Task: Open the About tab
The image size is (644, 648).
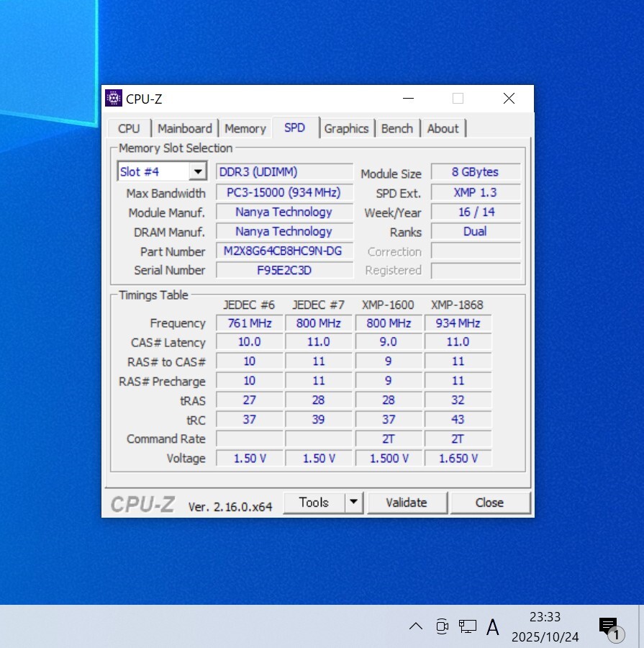Action: (443, 128)
